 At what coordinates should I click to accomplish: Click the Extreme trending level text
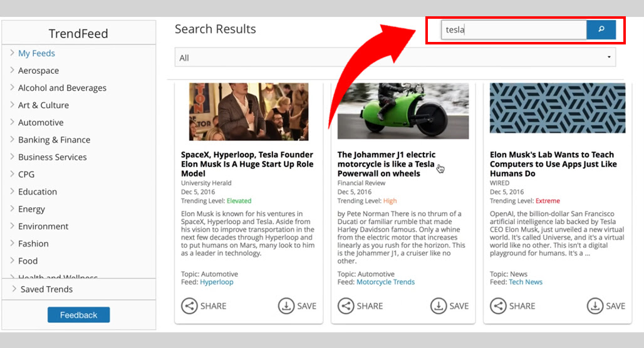tap(548, 201)
